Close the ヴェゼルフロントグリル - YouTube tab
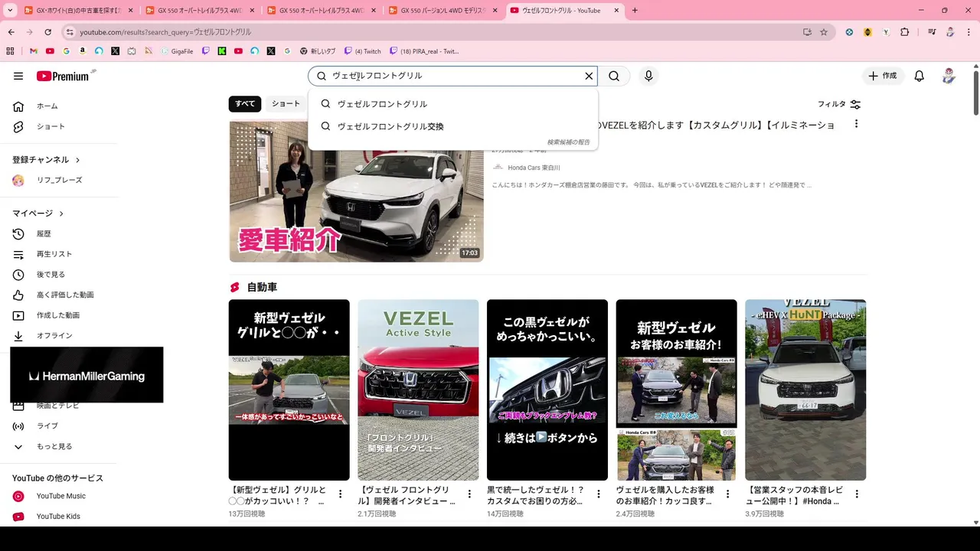The image size is (980, 551). click(x=616, y=11)
